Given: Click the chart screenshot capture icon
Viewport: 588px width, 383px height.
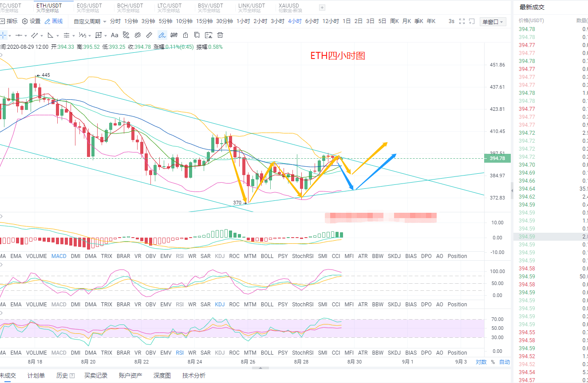Looking at the screenshot, I should tap(471, 21).
